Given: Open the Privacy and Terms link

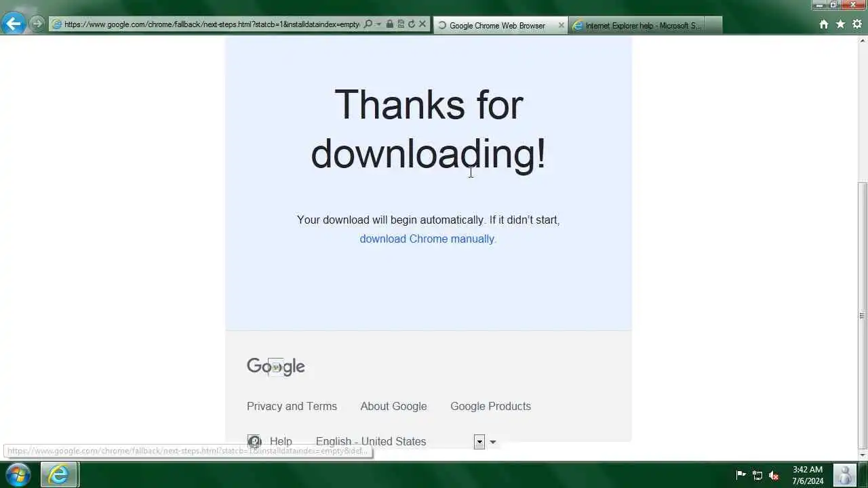Looking at the screenshot, I should point(292,407).
